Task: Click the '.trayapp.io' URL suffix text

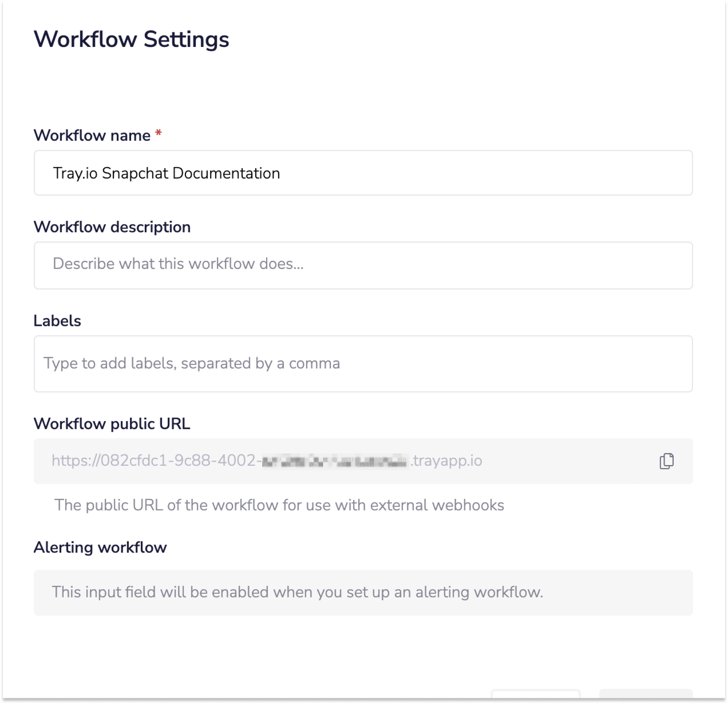Action: click(446, 461)
